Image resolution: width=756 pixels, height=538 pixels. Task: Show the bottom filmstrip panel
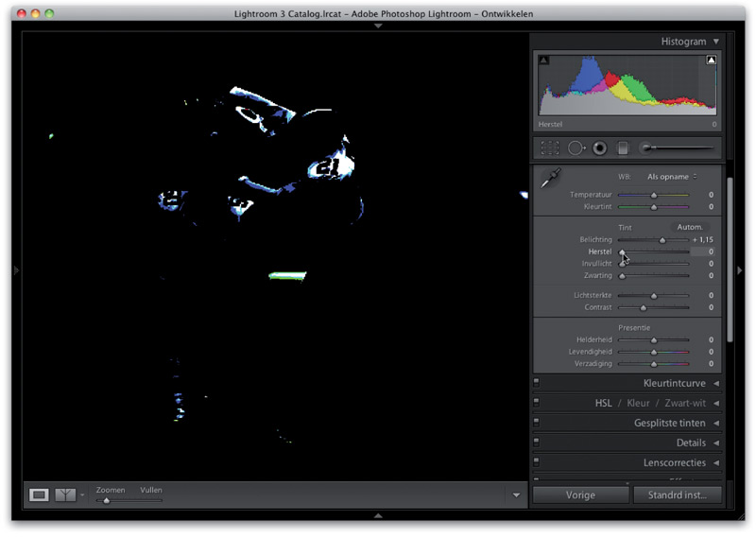pyautogui.click(x=379, y=516)
